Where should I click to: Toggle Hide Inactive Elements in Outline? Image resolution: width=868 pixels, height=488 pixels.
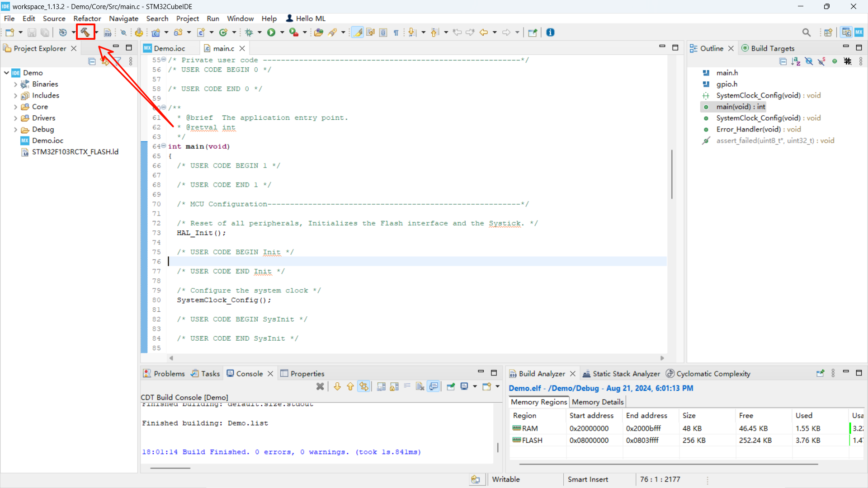(x=848, y=61)
